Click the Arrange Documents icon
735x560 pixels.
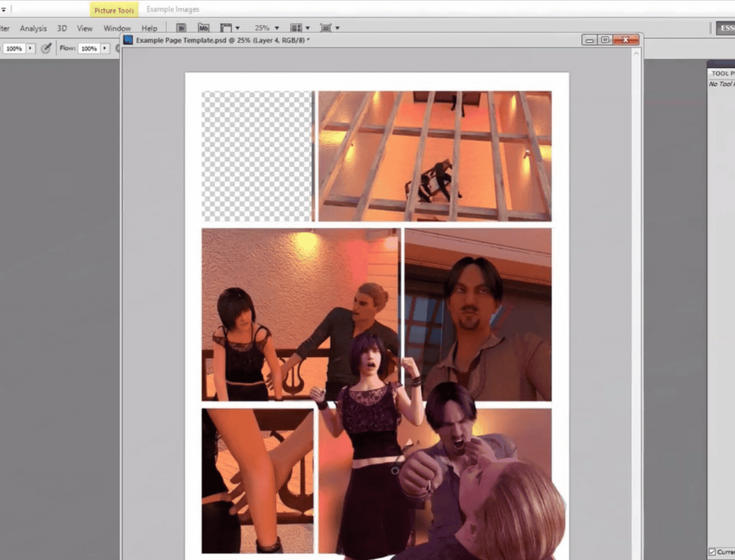pyautogui.click(x=296, y=28)
